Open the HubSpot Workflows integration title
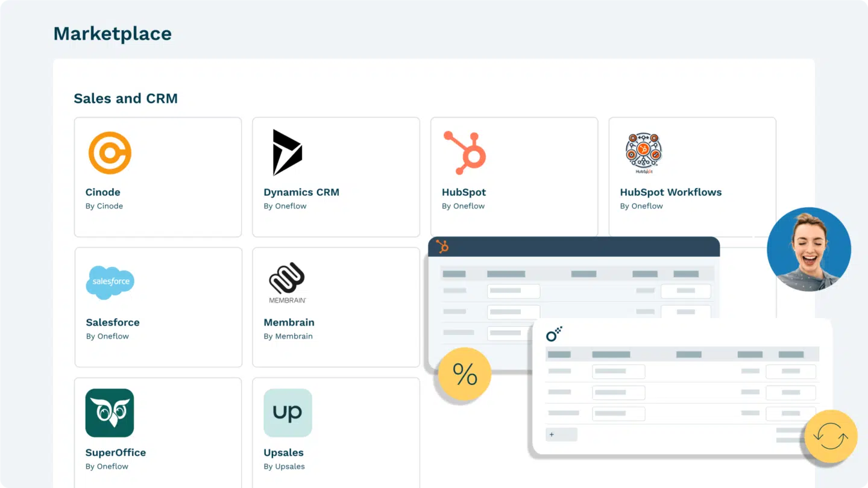Image resolution: width=868 pixels, height=488 pixels. (x=671, y=192)
